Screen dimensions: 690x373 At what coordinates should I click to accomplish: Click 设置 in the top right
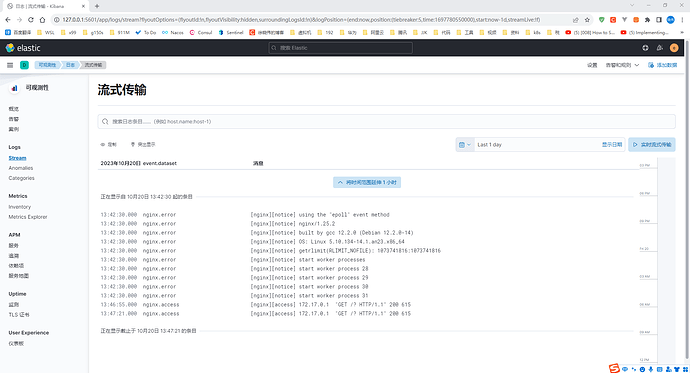592,65
